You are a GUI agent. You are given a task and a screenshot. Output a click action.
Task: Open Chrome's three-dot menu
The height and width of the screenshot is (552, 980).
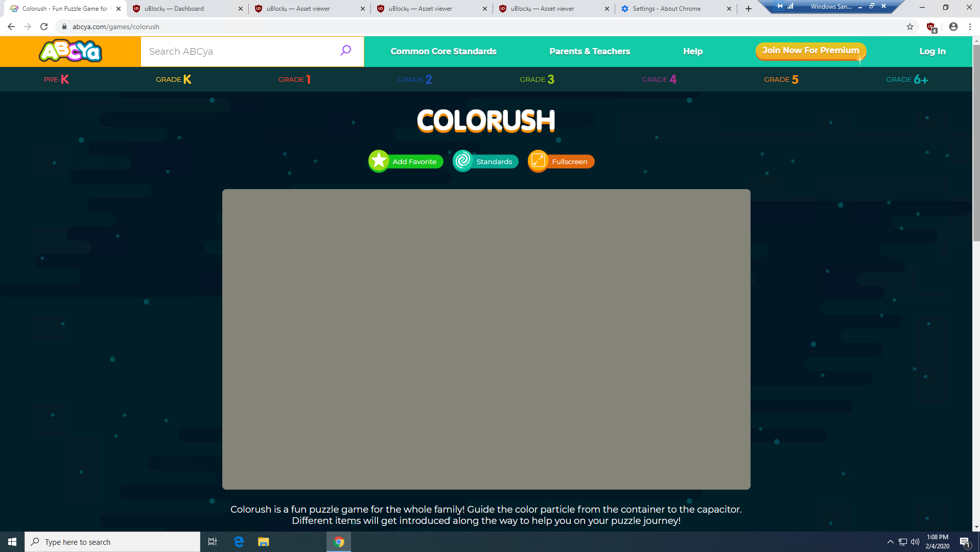tap(970, 27)
